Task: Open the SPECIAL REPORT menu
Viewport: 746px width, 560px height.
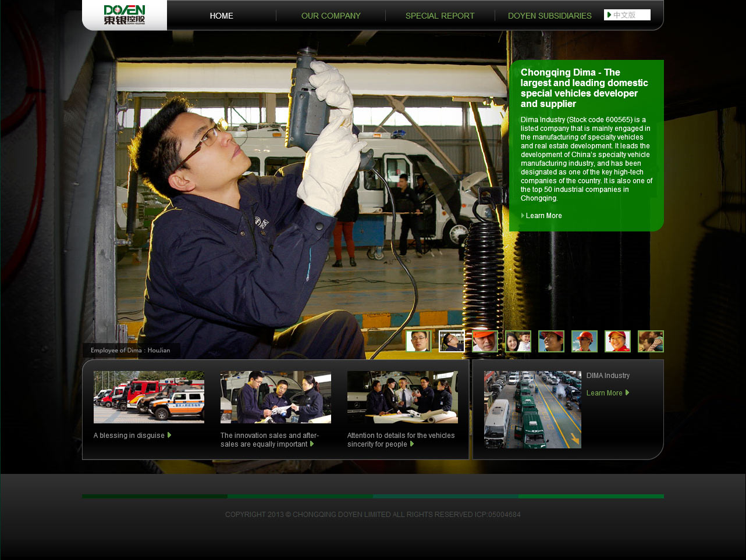Action: (x=440, y=16)
